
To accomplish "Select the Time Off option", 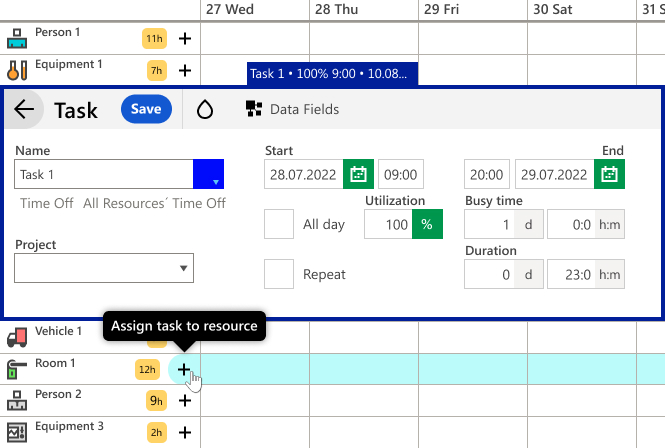I will (47, 203).
